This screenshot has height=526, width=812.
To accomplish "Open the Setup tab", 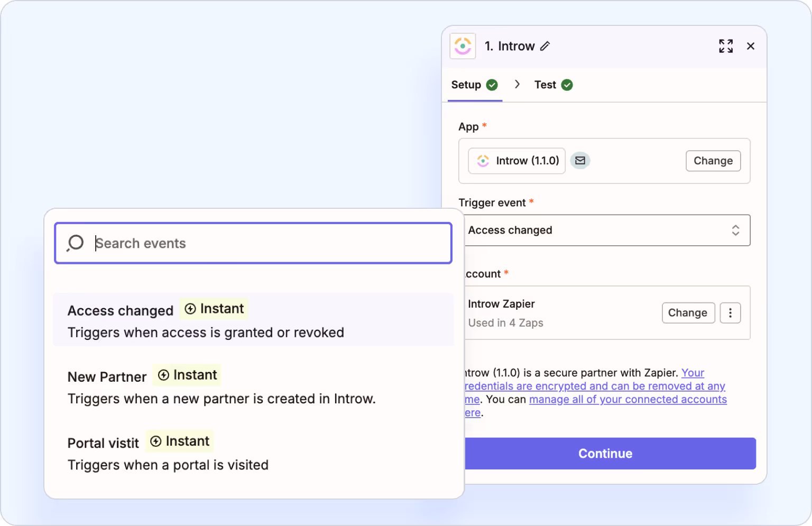I will point(474,85).
